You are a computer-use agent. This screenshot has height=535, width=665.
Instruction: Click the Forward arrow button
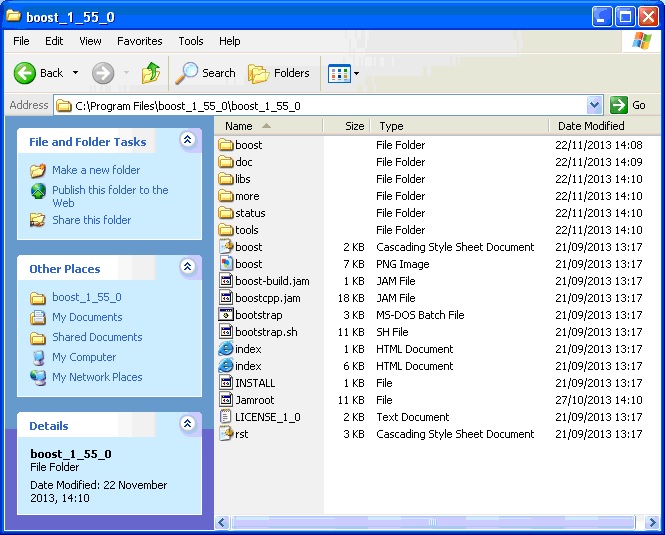(x=103, y=73)
